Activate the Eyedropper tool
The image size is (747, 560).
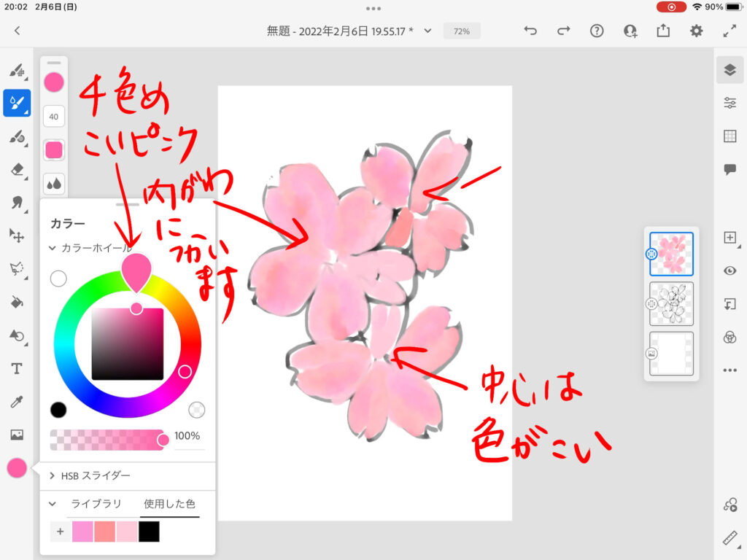(16, 401)
